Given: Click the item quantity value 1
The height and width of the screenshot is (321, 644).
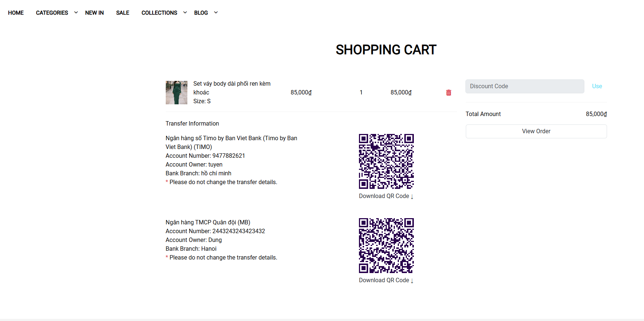Looking at the screenshot, I should coord(361,93).
